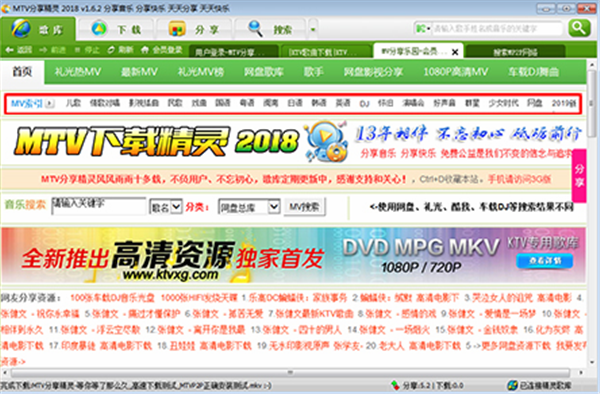This screenshot has width=600, height=394.
Task: Click the green magnifier search button
Action: [579, 28]
